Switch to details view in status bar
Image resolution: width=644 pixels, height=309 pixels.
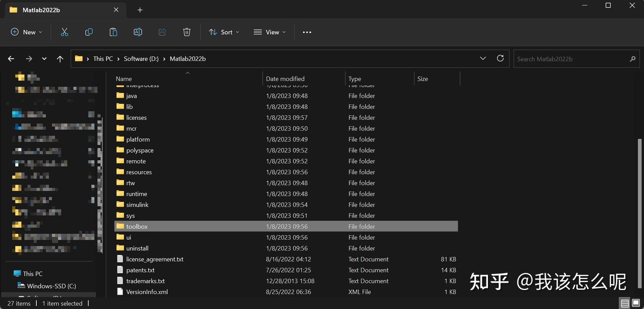tap(625, 303)
